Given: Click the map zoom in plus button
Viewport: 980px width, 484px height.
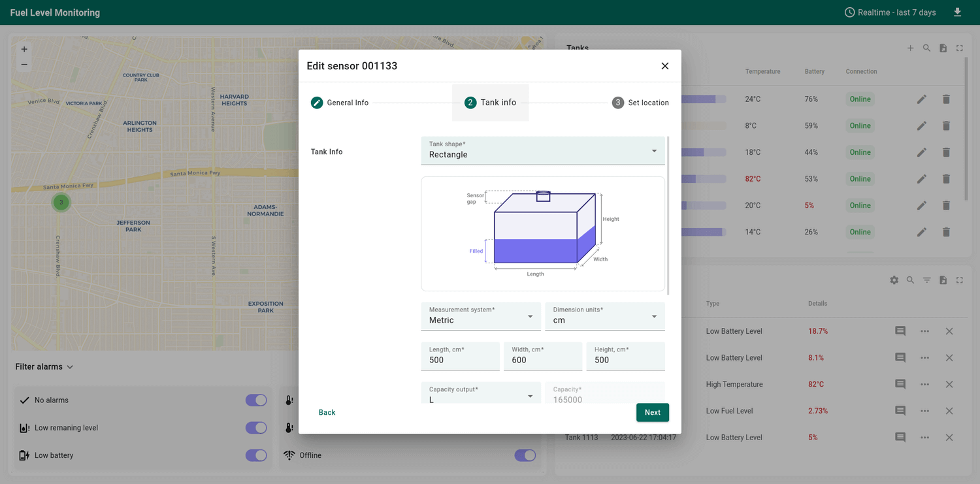Looking at the screenshot, I should [x=24, y=49].
